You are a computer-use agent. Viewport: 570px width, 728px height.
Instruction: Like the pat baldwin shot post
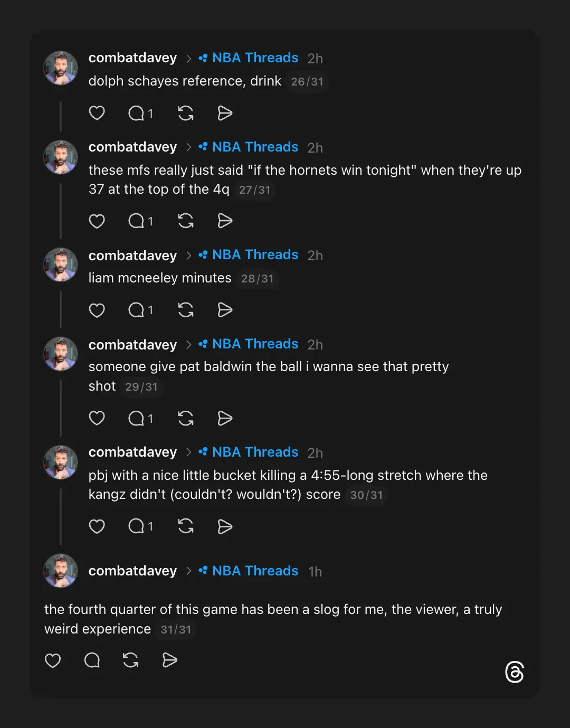coord(97,418)
